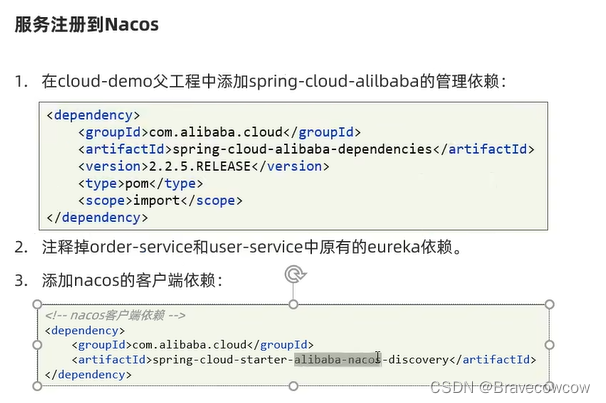
Task: Click the version text "2.2.5.RELEASE"
Action: point(200,166)
